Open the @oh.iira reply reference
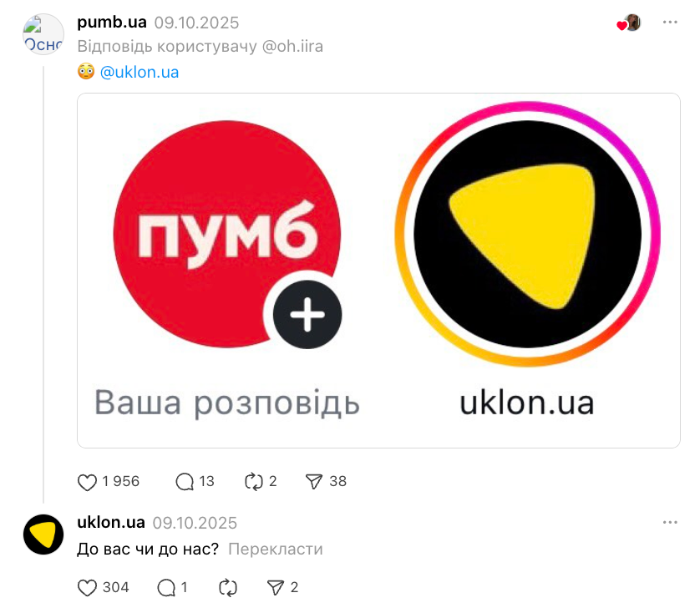This screenshot has height=608, width=700. (x=292, y=47)
